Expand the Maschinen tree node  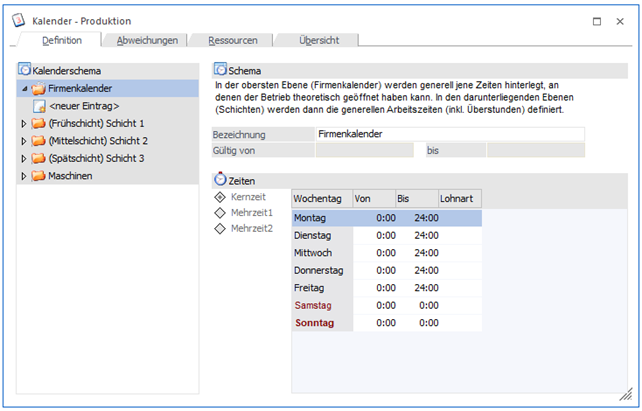pos(24,176)
